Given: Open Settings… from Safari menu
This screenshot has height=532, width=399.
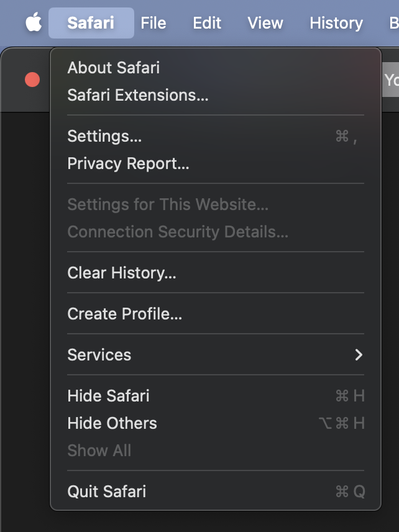Looking at the screenshot, I should point(216,136).
